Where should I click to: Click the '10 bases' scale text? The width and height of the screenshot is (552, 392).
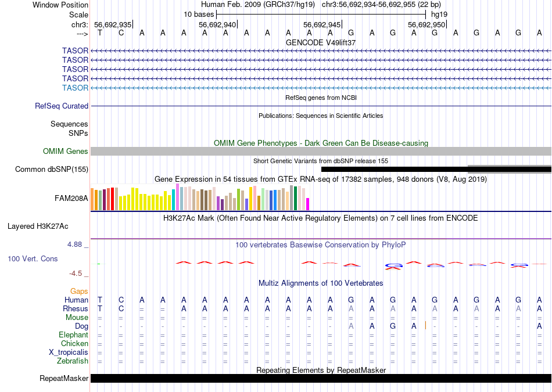pyautogui.click(x=199, y=15)
